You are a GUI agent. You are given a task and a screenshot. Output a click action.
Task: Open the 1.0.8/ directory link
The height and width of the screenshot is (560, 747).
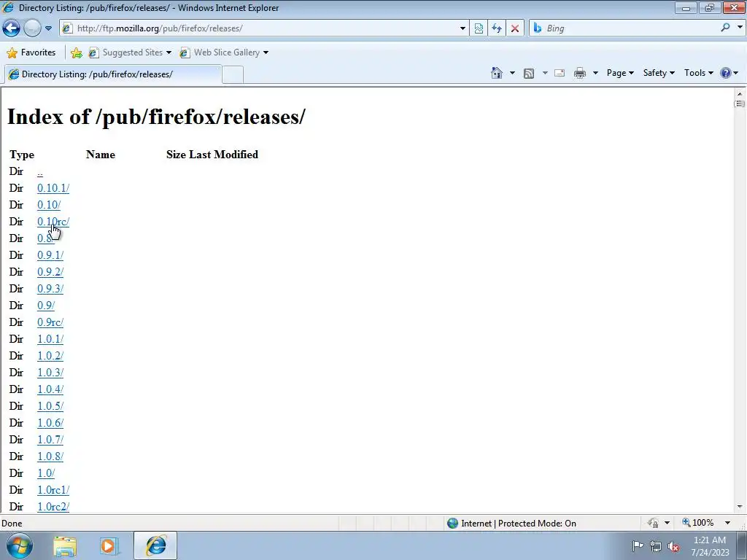pyautogui.click(x=50, y=456)
